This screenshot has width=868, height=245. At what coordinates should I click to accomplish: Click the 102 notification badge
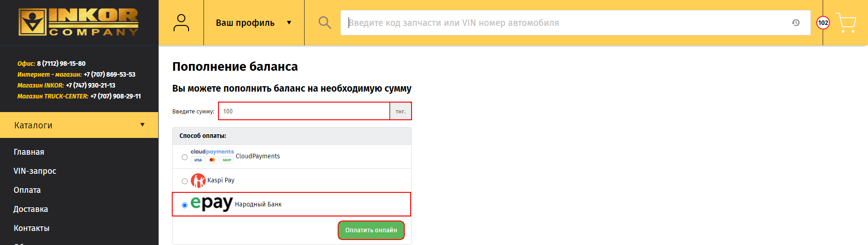(x=823, y=23)
